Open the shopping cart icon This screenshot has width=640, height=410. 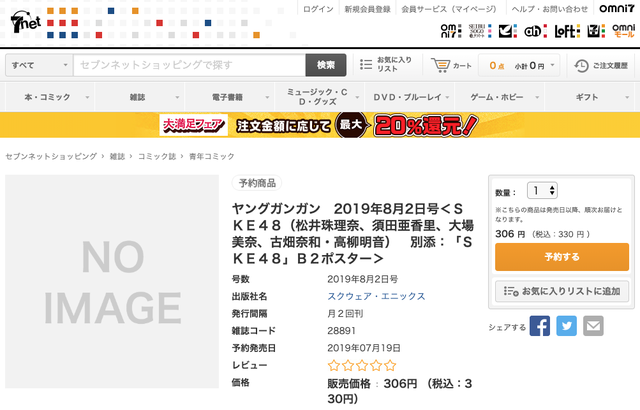pos(441,65)
